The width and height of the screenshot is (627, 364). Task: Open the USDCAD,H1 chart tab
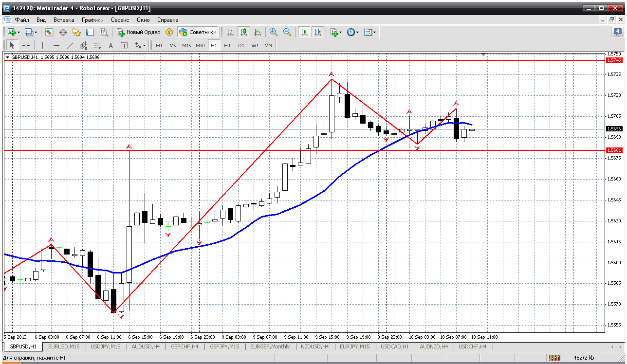(395, 346)
